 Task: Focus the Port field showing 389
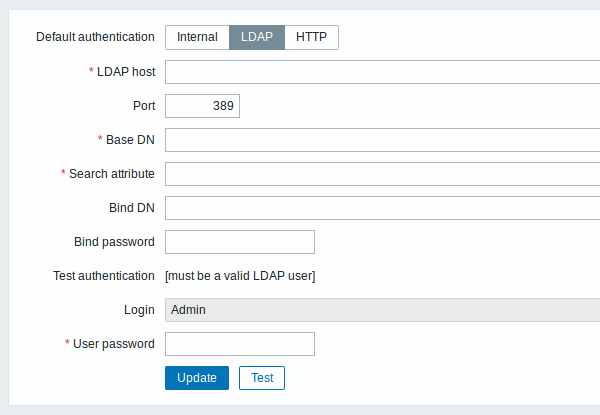click(202, 106)
